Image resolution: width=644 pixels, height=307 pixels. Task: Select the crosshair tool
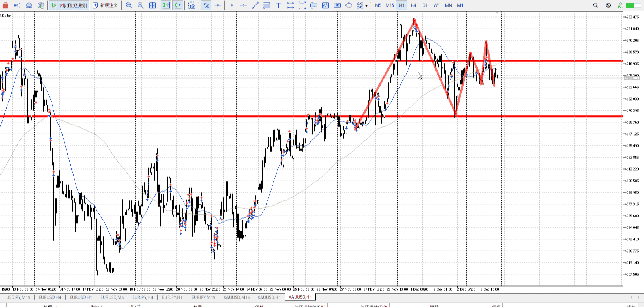(x=218, y=5)
